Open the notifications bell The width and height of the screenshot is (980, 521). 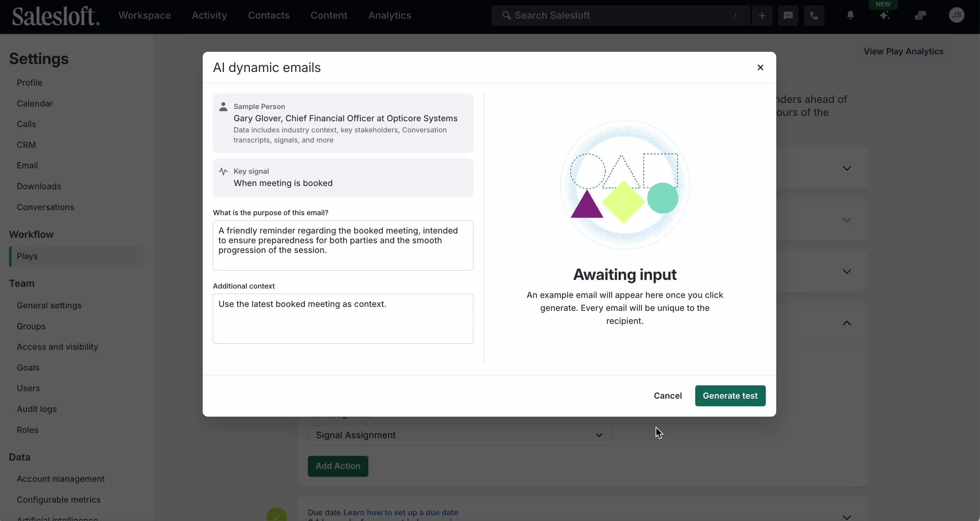pos(850,15)
